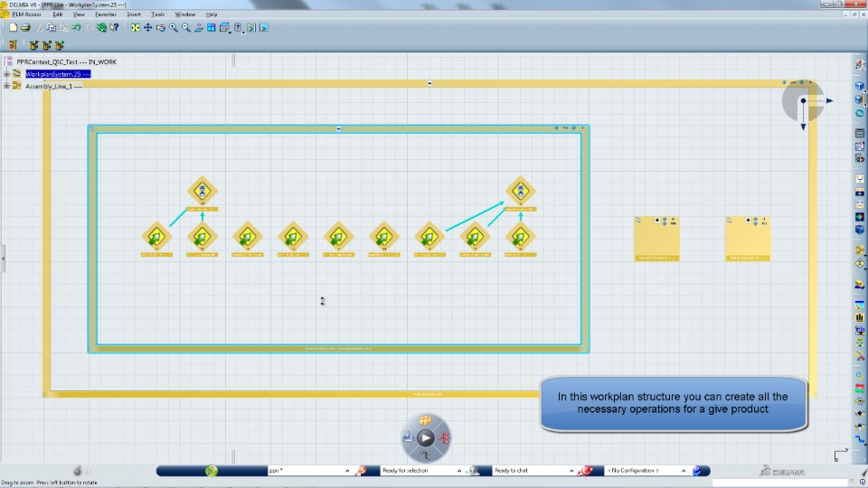
Task: Open the Ready for selection dropdown
Action: (459, 471)
